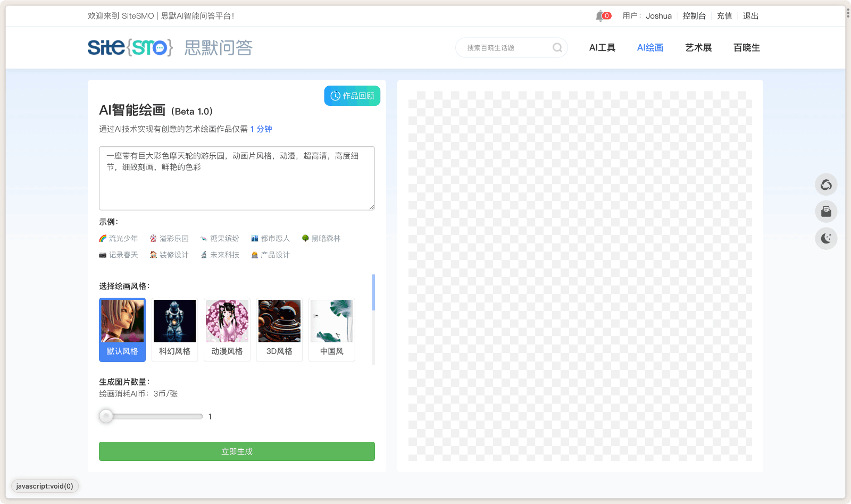Toggle dark mode with the moon icon
This screenshot has width=851, height=504.
(x=826, y=238)
